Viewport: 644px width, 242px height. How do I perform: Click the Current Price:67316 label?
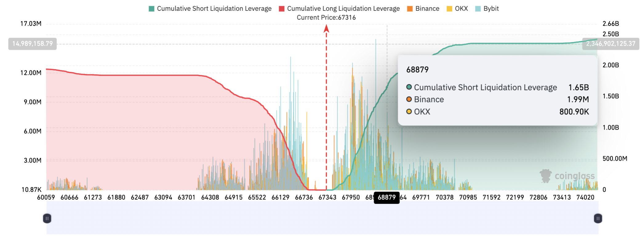pyautogui.click(x=326, y=18)
